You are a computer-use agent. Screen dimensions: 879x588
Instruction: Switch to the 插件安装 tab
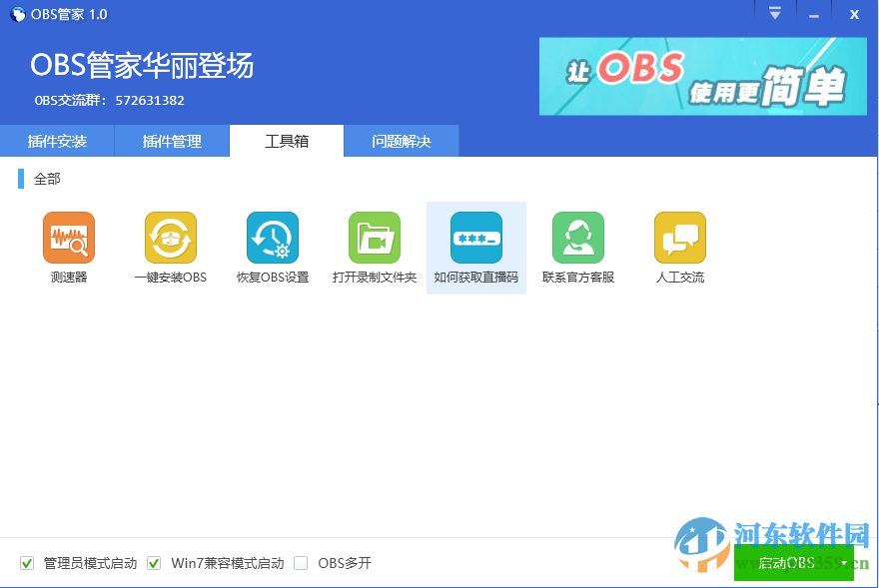(57, 141)
